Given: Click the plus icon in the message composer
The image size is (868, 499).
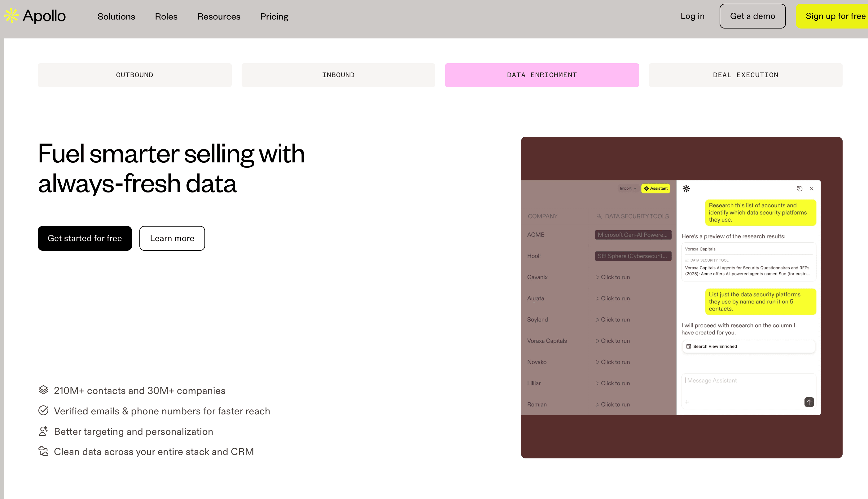Looking at the screenshot, I should coord(687,402).
